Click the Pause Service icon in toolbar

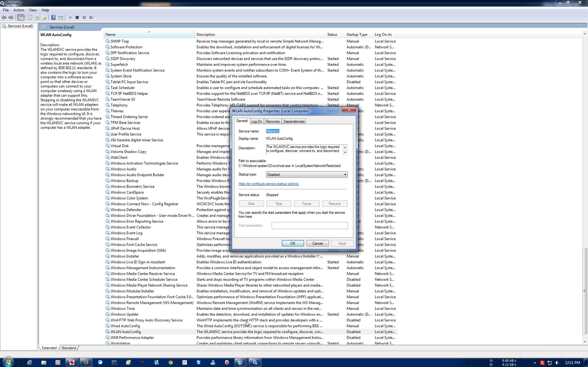[84, 17]
